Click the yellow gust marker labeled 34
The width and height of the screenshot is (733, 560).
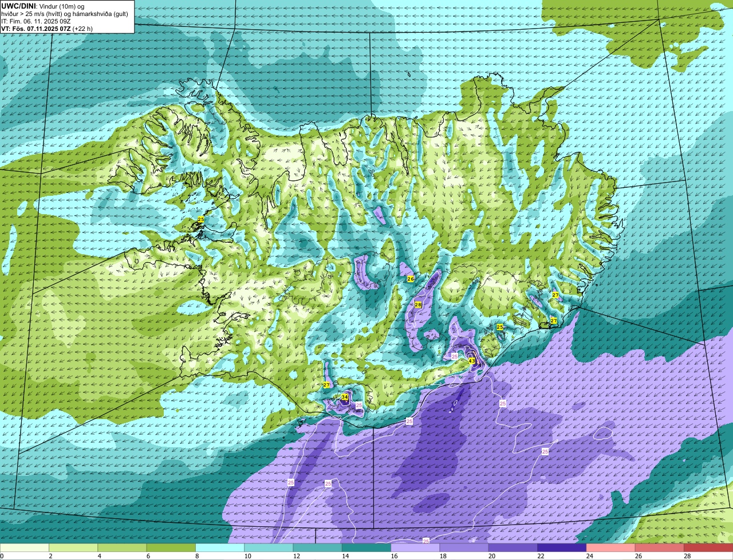[x=345, y=397]
